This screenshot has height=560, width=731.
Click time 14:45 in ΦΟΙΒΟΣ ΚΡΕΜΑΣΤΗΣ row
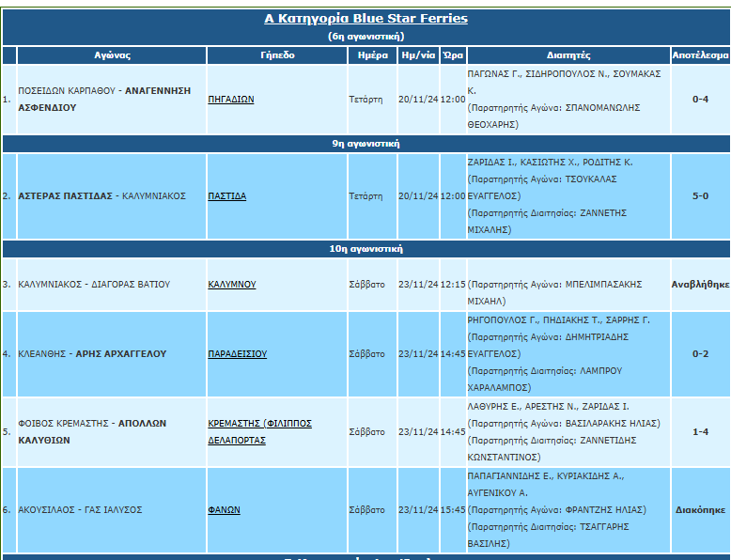(453, 432)
